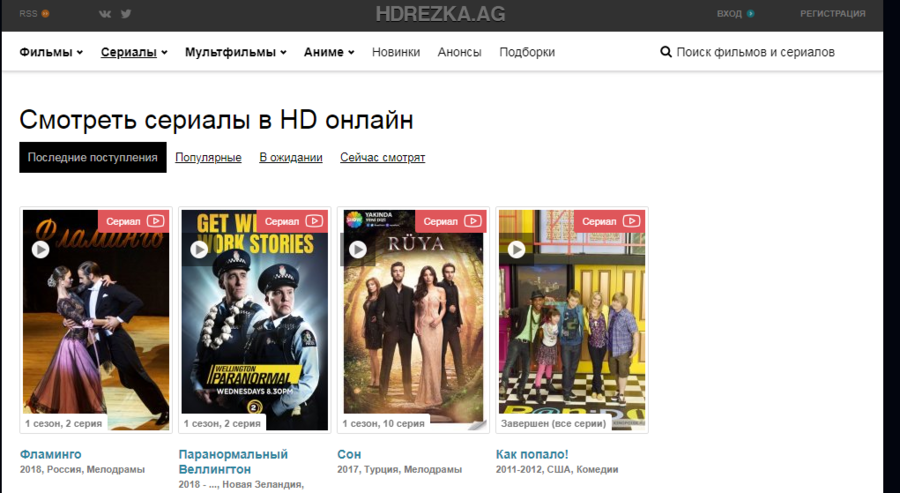Switch to the Популярные tab

208,157
